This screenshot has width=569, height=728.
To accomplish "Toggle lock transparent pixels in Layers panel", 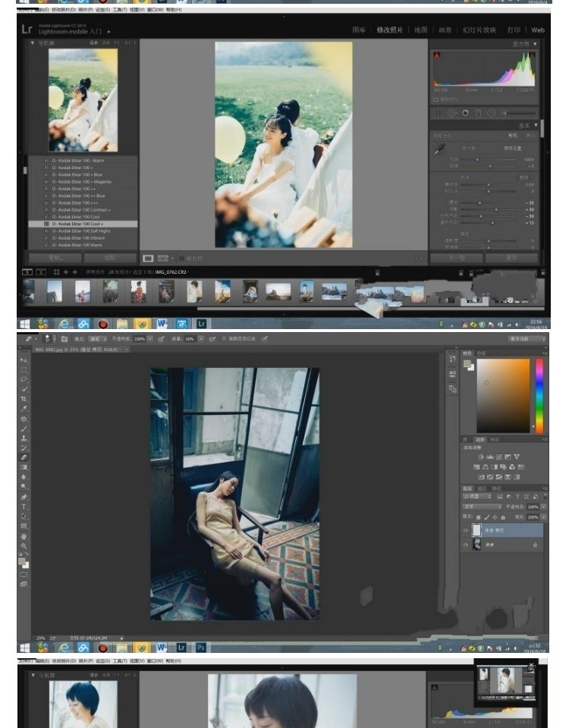I will pos(479,517).
